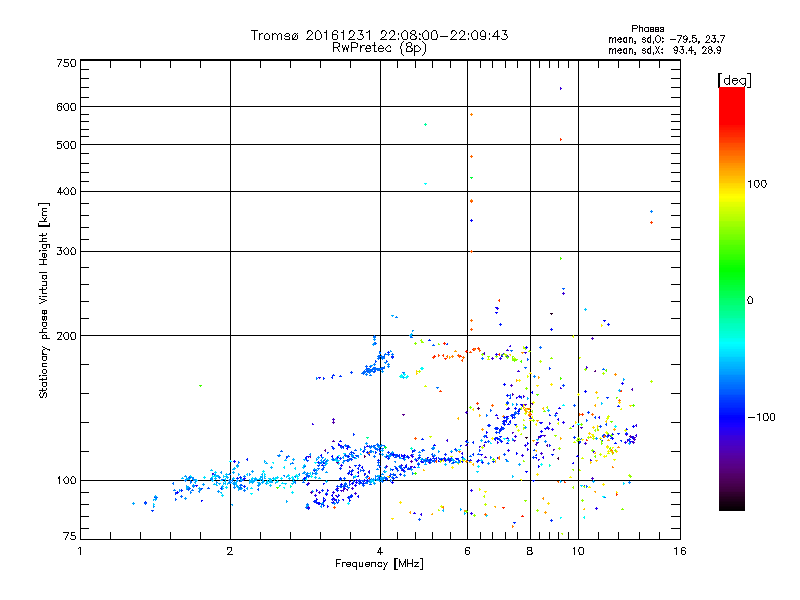Click the colorbar tick label '-100'
The width and height of the screenshot is (800, 600).
(x=761, y=417)
